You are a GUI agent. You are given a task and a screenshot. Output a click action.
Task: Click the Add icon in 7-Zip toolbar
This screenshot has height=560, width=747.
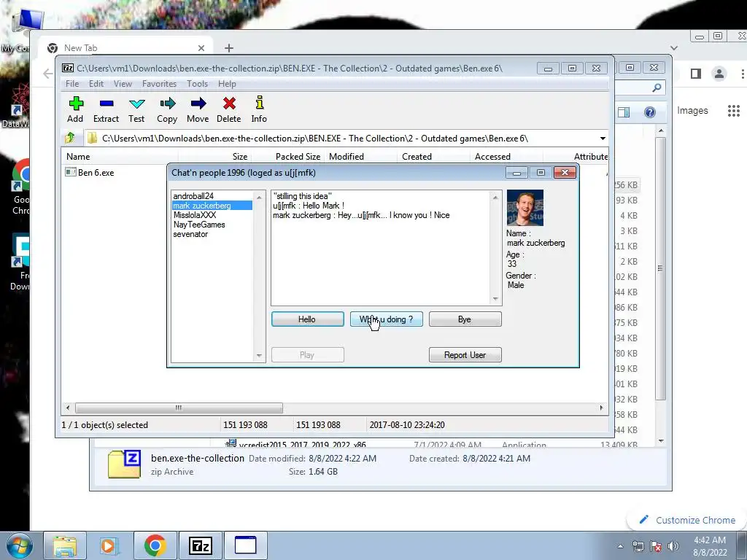(x=75, y=109)
